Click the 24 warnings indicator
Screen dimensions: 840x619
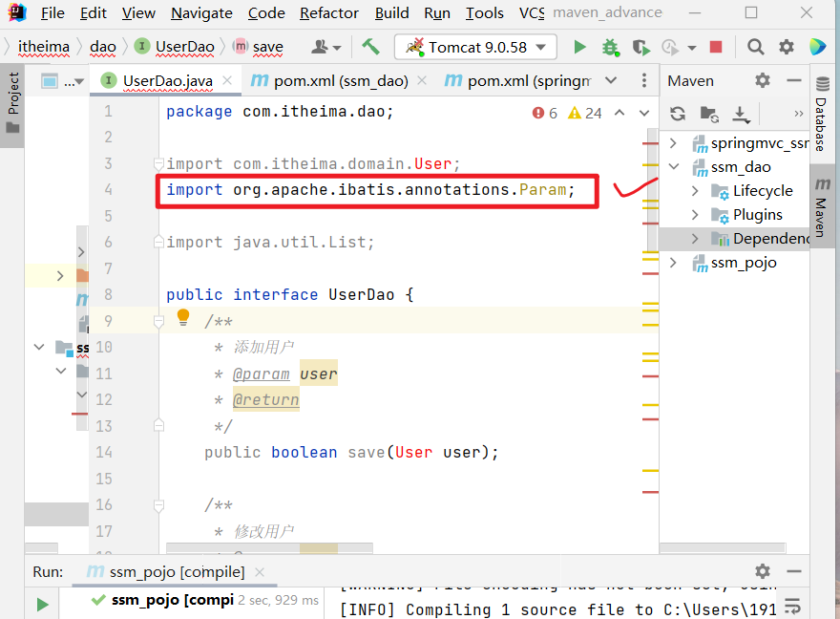(x=585, y=113)
